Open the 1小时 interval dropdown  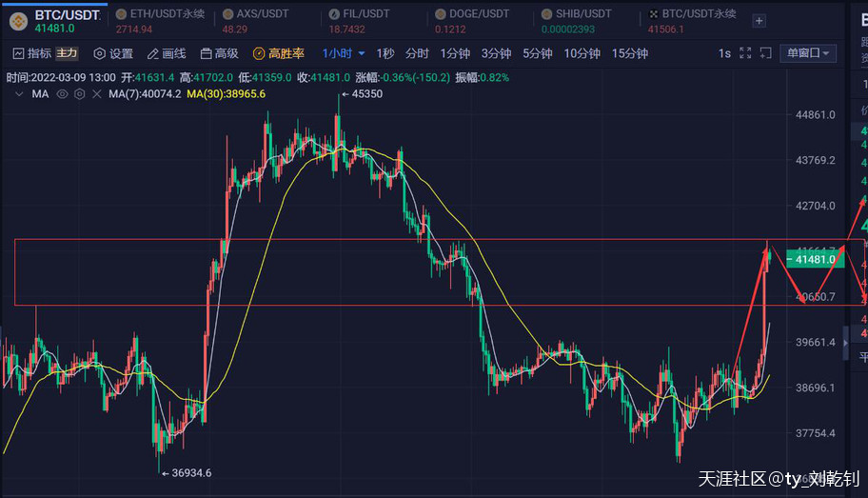pyautogui.click(x=344, y=53)
